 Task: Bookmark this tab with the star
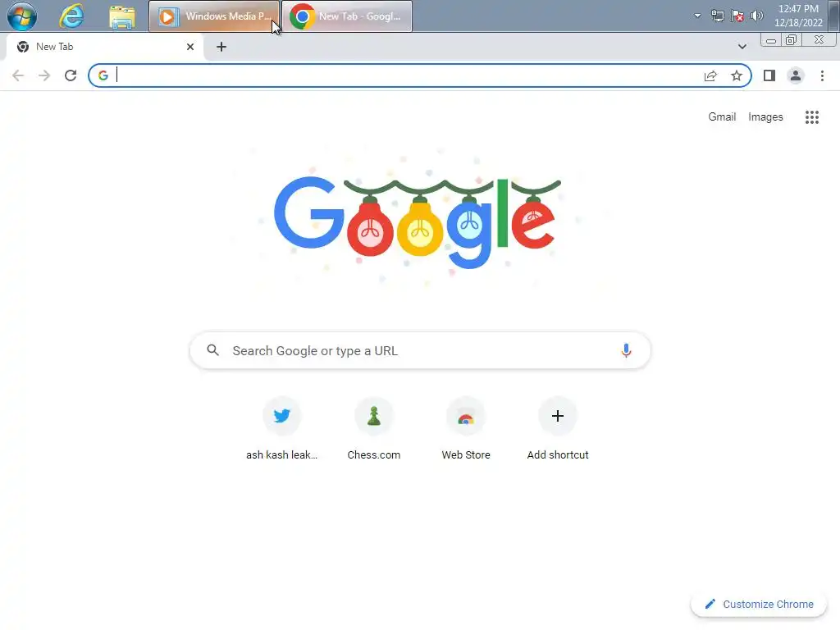coord(737,75)
